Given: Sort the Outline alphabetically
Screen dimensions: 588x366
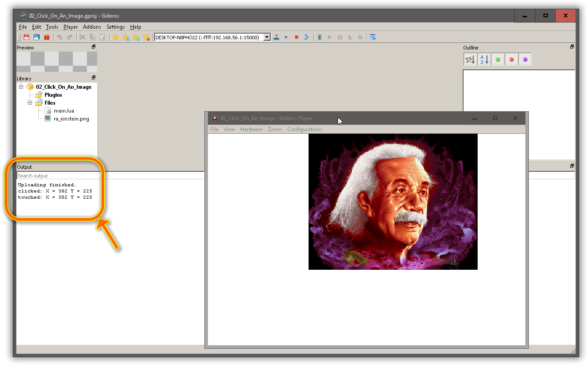Looking at the screenshot, I should tap(484, 59).
